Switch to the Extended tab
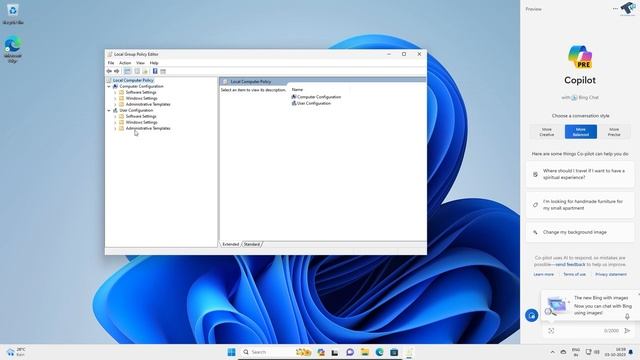The image size is (640, 360). (231, 244)
